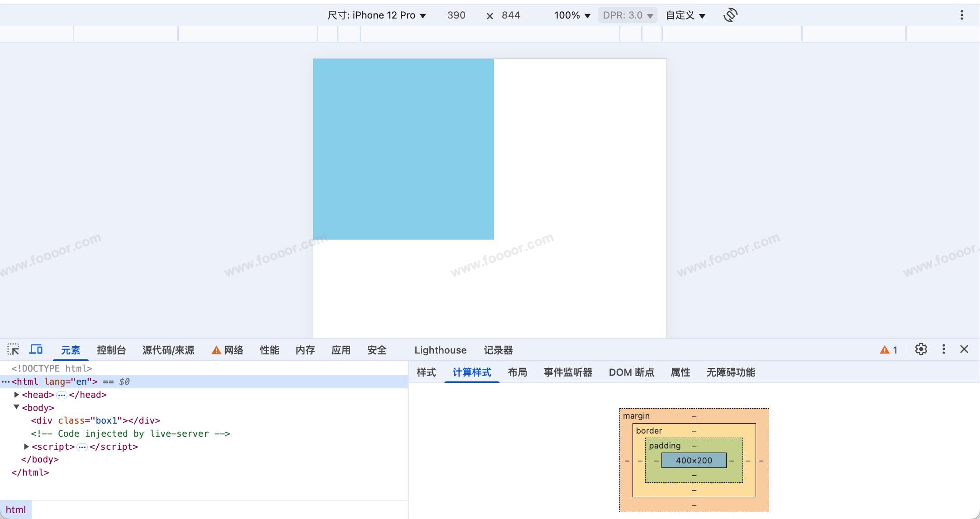Open the iPhone 12 Pro device dropdown
Image resolution: width=980 pixels, height=519 pixels.
pos(376,15)
